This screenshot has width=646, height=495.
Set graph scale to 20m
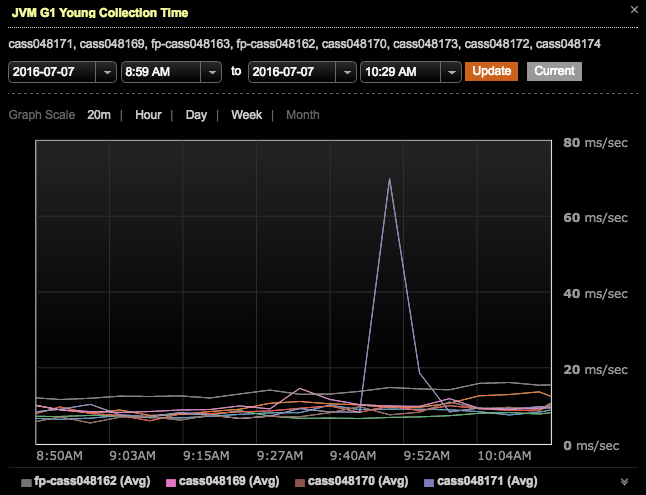(x=99, y=115)
